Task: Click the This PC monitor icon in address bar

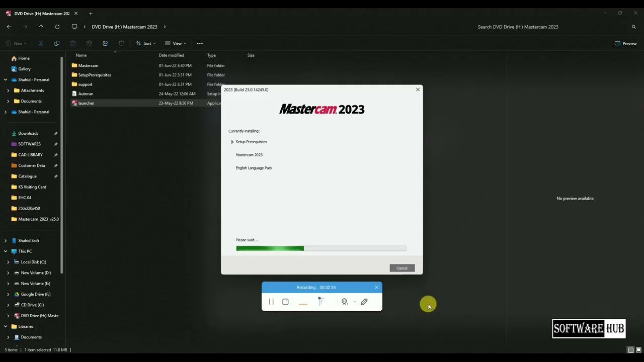Action: pyautogui.click(x=74, y=27)
